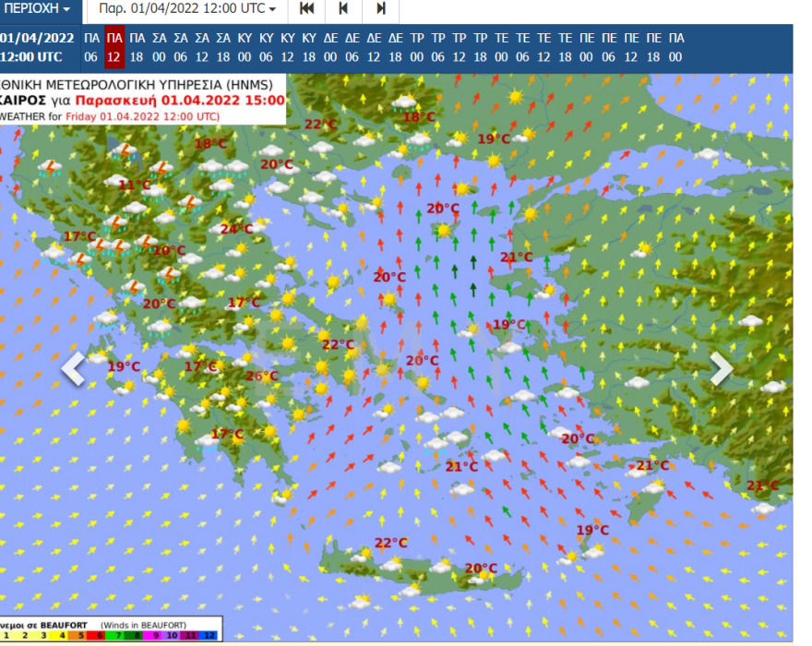
Task: Advance to the next forecast frame
Action: click(380, 9)
